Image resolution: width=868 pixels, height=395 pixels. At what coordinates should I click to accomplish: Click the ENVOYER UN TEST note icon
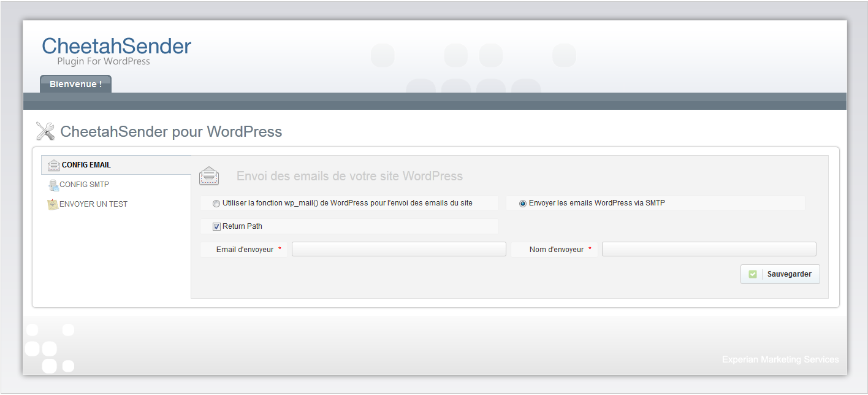point(53,204)
